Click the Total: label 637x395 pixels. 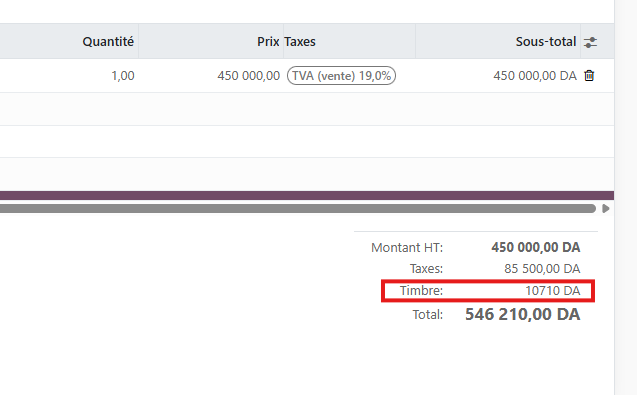pos(428,315)
